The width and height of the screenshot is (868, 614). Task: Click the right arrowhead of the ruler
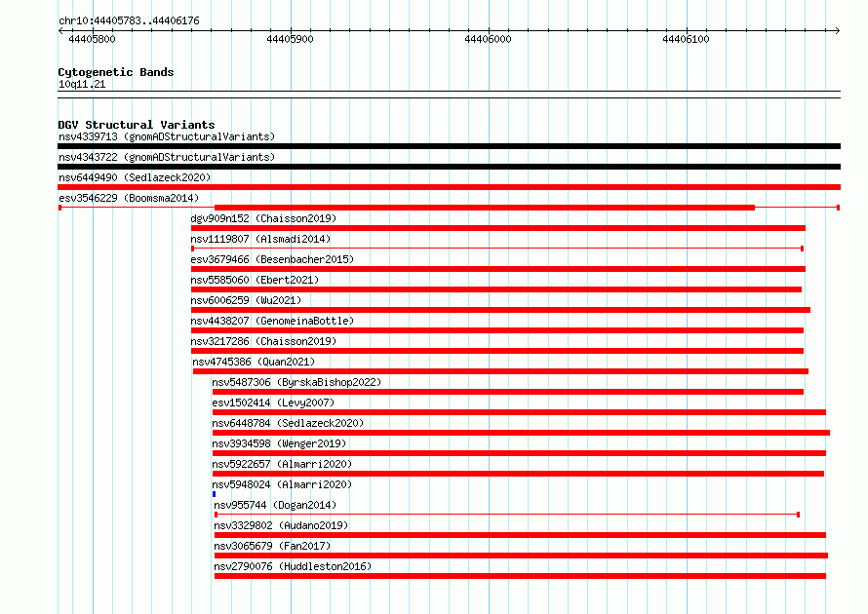click(838, 31)
